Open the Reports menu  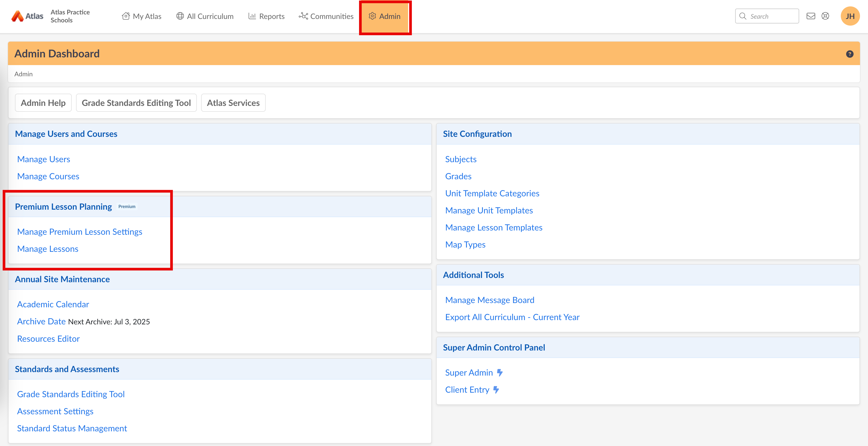[266, 16]
